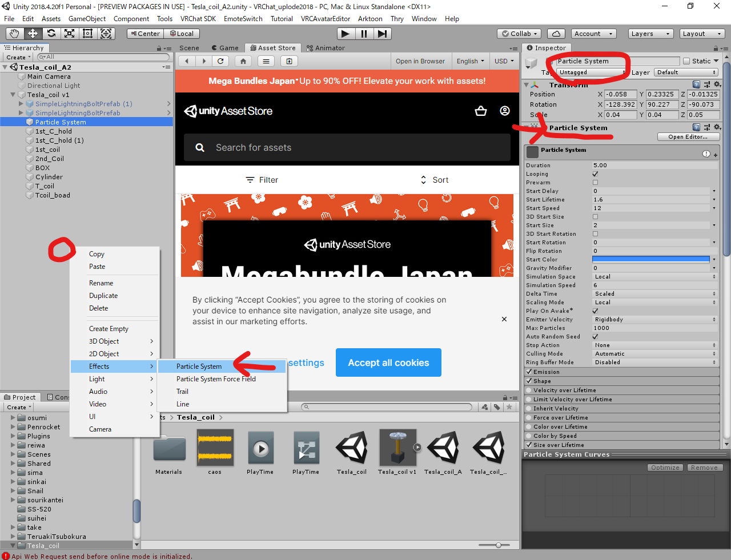Open Transform component settings gear
The image size is (731, 560).
click(x=717, y=84)
